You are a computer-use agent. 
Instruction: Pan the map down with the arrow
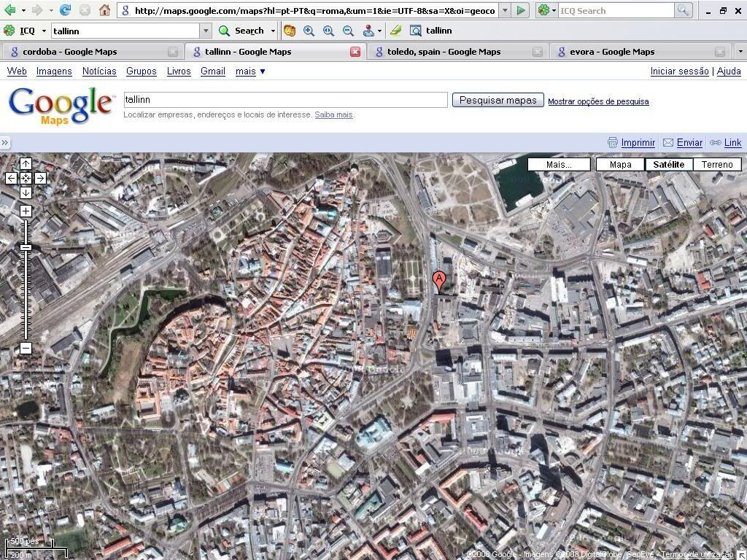coord(26,192)
